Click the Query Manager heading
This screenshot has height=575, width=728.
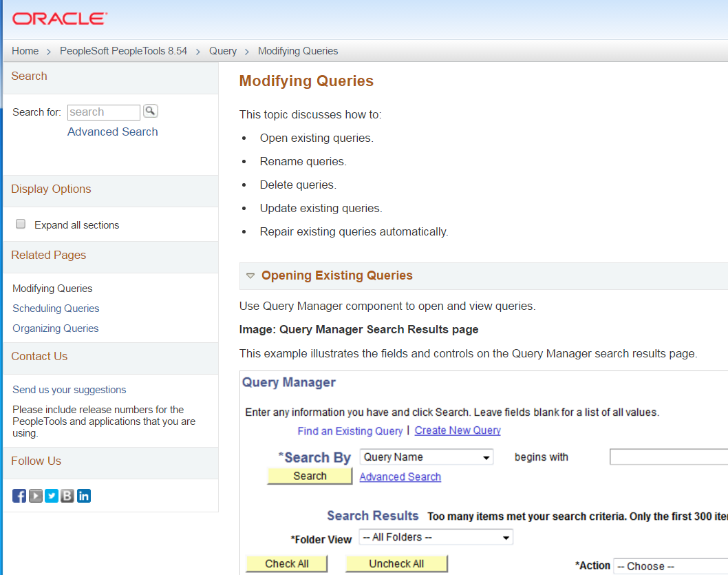coord(289,382)
